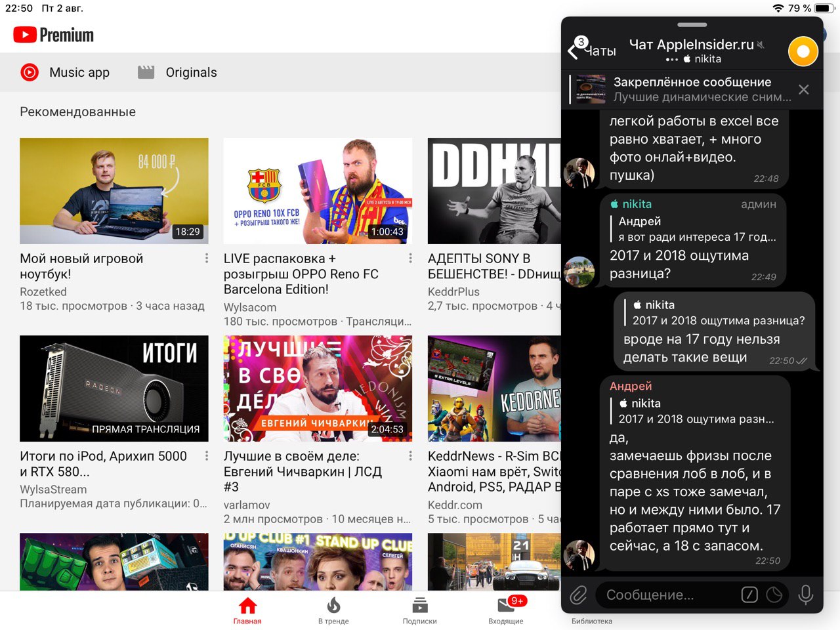Play Евгений Чичваркин interview thumbnail

[x=318, y=388]
